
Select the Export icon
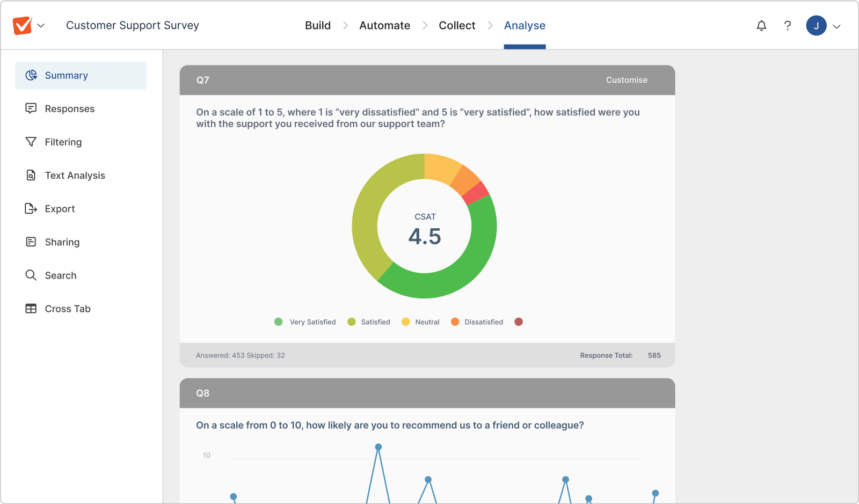tap(31, 208)
